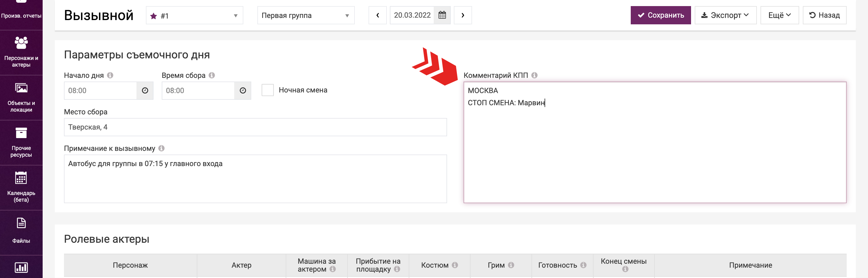Open Календарь (бета) sidebar section
Screen dimensions: 868x278
(x=21, y=188)
